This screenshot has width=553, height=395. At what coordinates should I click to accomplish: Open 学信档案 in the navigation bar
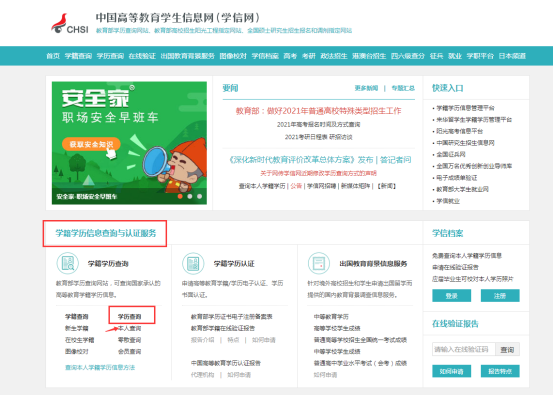pos(265,56)
